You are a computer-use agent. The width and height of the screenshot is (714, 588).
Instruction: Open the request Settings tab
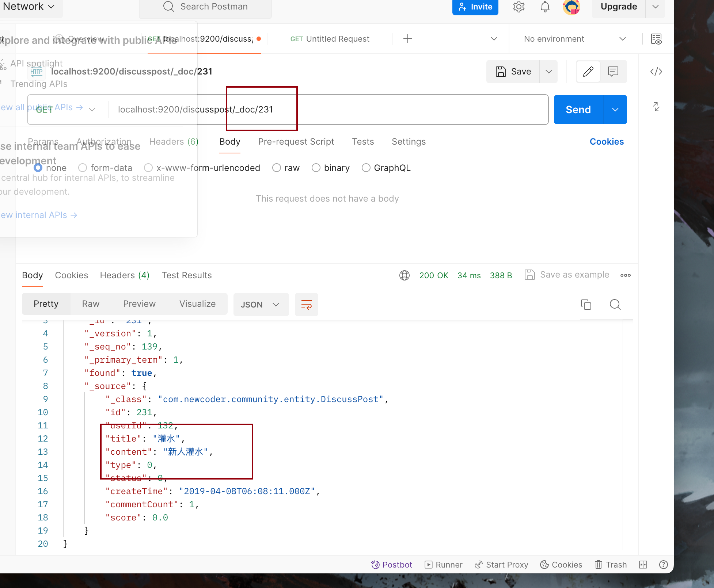[x=409, y=142]
